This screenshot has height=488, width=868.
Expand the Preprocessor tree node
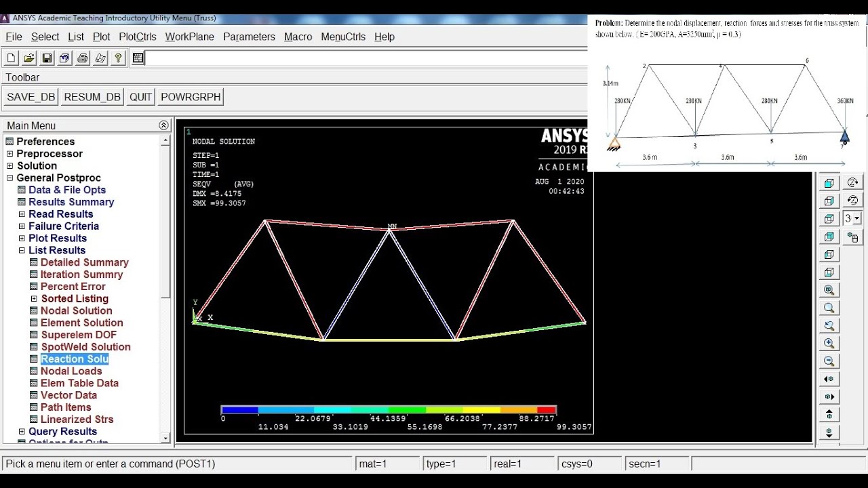tap(9, 154)
